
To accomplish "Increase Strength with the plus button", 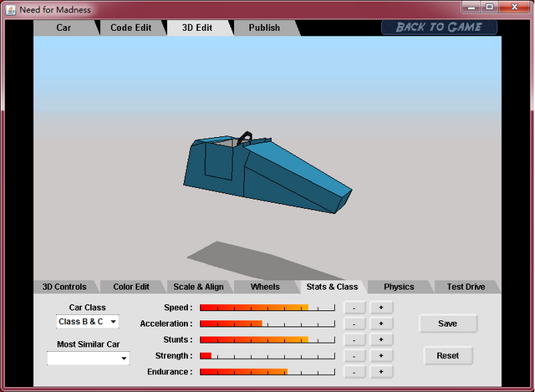I will click(x=381, y=356).
